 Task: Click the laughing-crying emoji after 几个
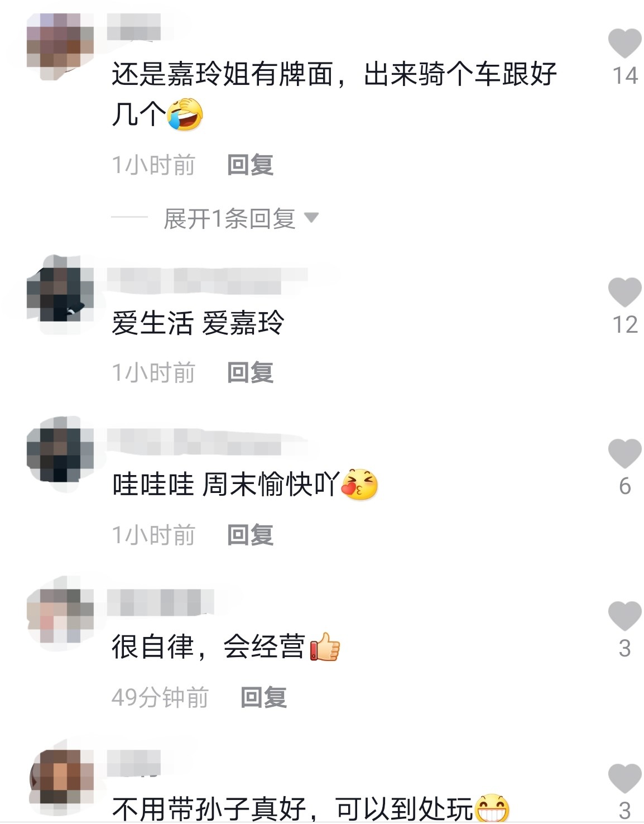[x=185, y=114]
